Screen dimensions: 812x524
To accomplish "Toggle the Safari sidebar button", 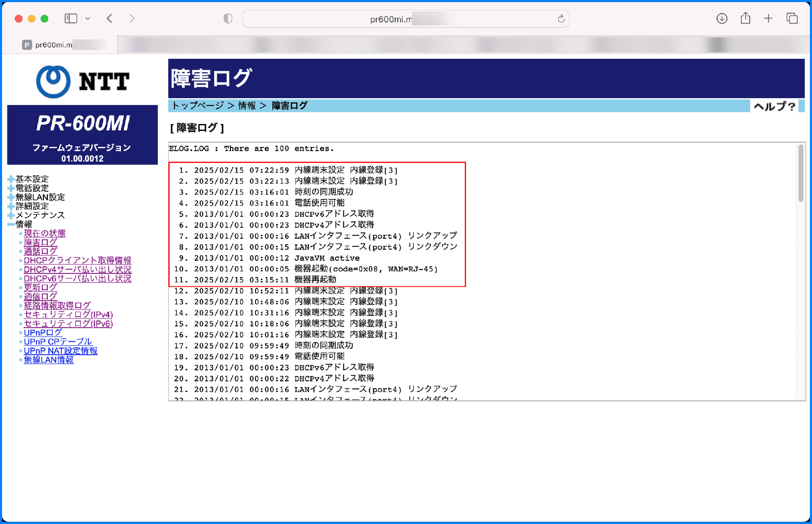I will pyautogui.click(x=71, y=19).
